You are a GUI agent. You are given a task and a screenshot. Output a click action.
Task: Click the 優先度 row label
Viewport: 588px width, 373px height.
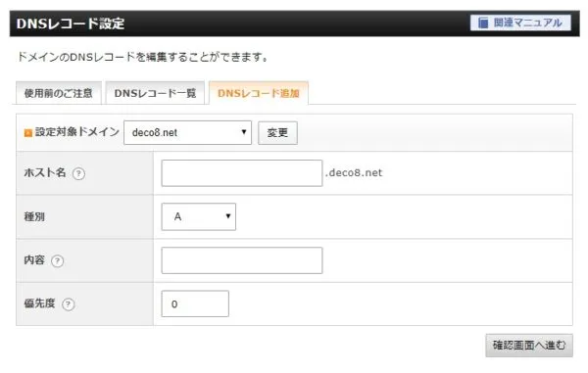coord(40,303)
